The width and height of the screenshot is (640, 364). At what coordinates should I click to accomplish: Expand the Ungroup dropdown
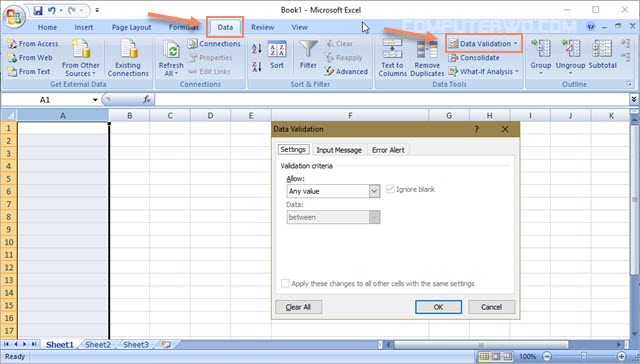click(x=571, y=73)
